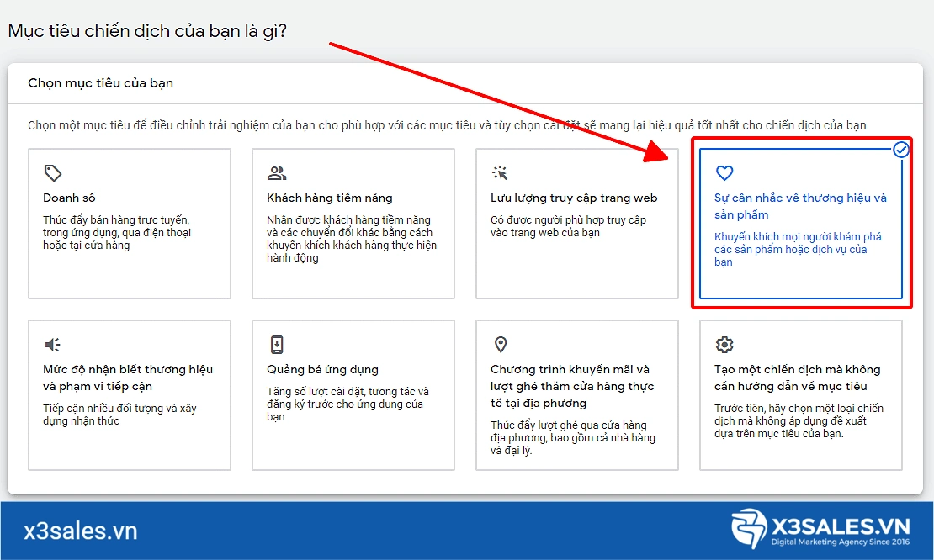Click description Thúc đẩy bán hàng trực tuyến
Viewport: 934px width, 560px height.
tap(117, 233)
